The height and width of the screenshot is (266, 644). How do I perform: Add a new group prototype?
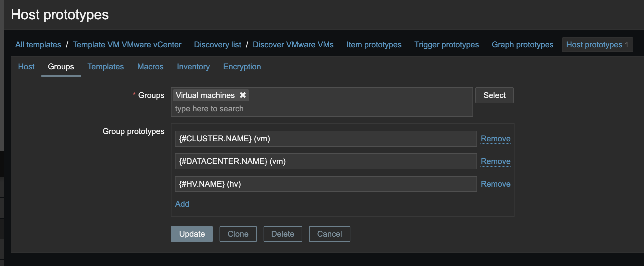pyautogui.click(x=182, y=204)
